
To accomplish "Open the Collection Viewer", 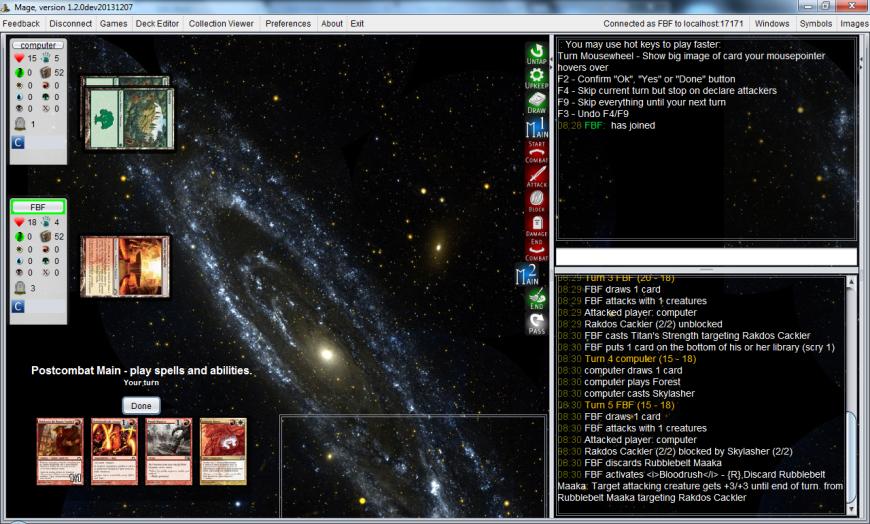I will [x=221, y=23].
